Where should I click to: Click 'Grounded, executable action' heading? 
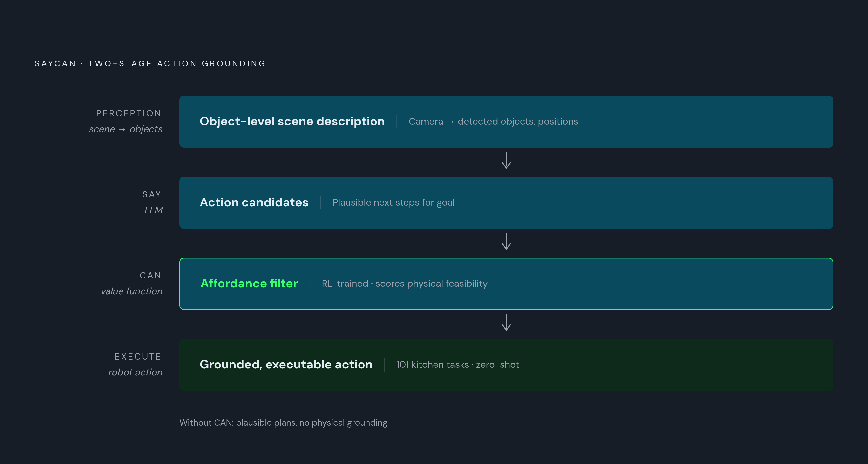(x=286, y=365)
